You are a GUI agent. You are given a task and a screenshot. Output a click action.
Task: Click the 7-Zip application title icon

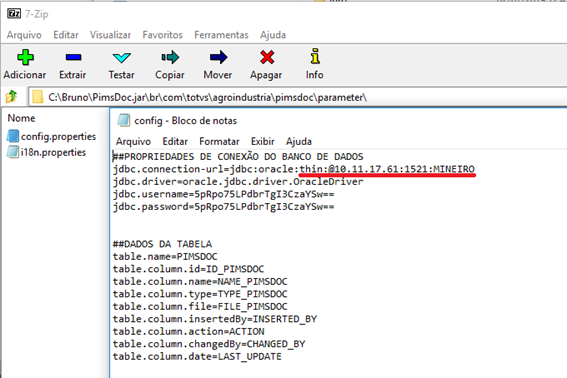coord(14,14)
